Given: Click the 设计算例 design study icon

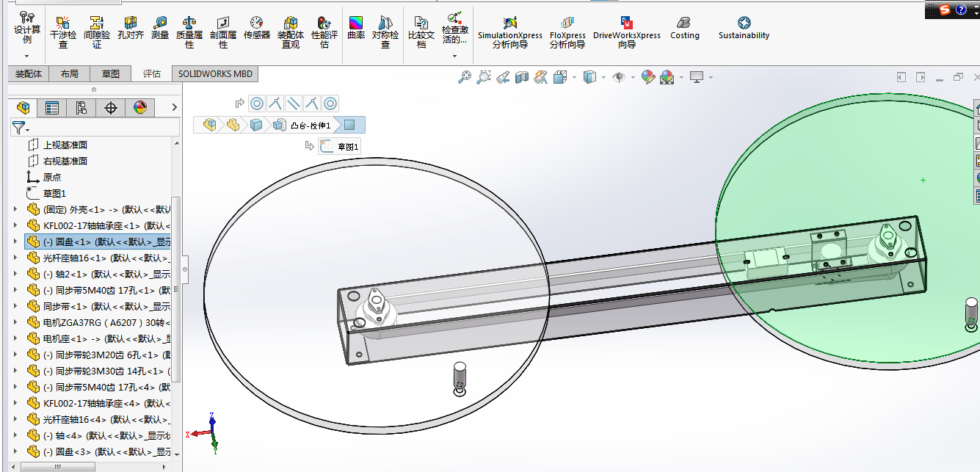Looking at the screenshot, I should (27, 26).
